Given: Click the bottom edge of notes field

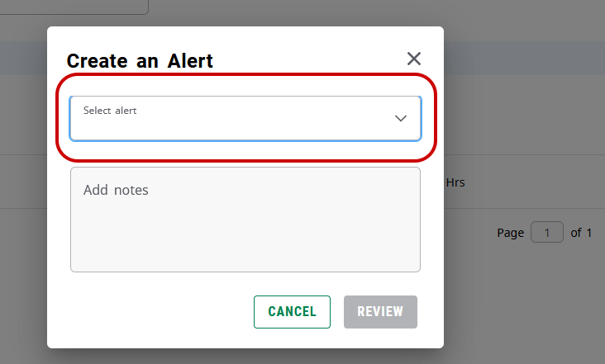Looking at the screenshot, I should 245,271.
